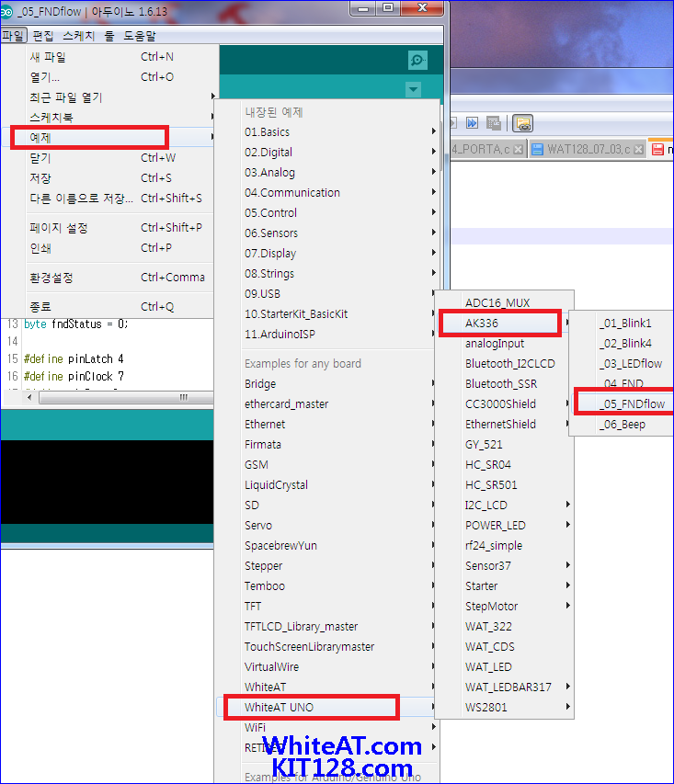The width and height of the screenshot is (674, 784).
Task: Open I2C_LCD examples submenu
Action: pos(505,505)
